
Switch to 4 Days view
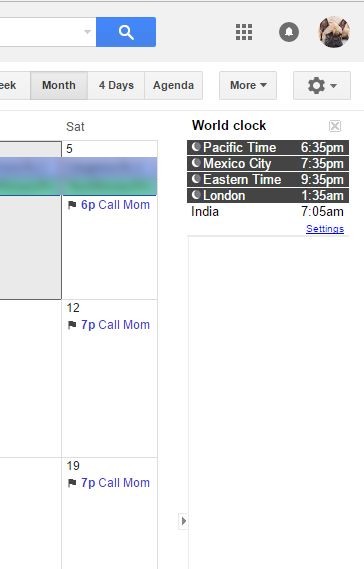click(x=116, y=86)
